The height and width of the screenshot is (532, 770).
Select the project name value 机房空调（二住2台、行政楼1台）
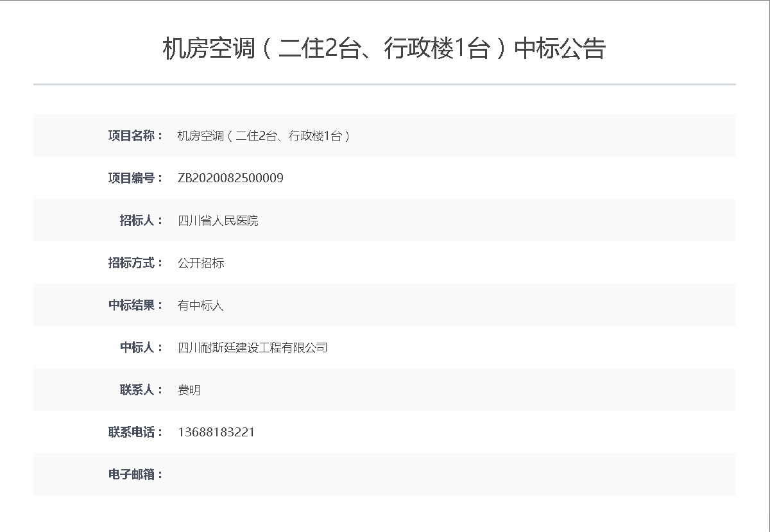tap(264, 135)
